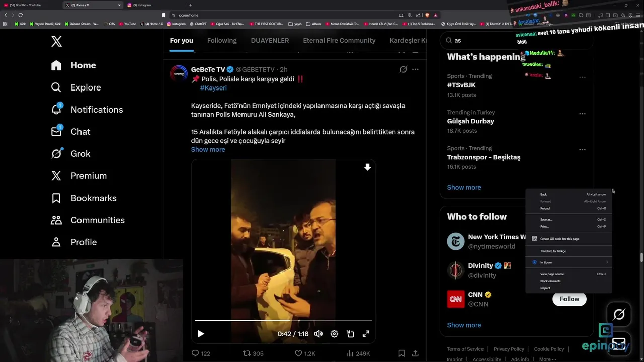Screen dimensions: 644x362
Task: Reload the page from the browser toolbar
Action: pyautogui.click(x=20, y=15)
